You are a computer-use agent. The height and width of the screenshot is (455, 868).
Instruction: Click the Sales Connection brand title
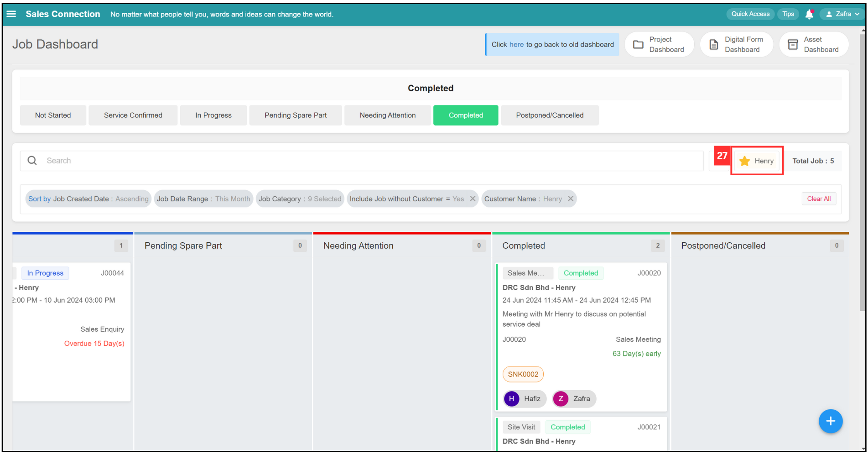pyautogui.click(x=63, y=14)
